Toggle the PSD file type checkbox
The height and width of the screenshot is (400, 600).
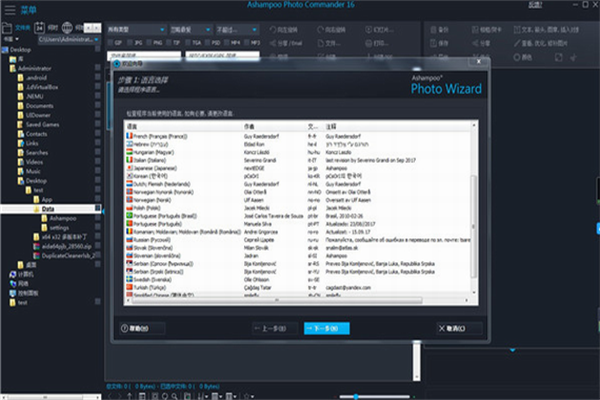(x=207, y=43)
